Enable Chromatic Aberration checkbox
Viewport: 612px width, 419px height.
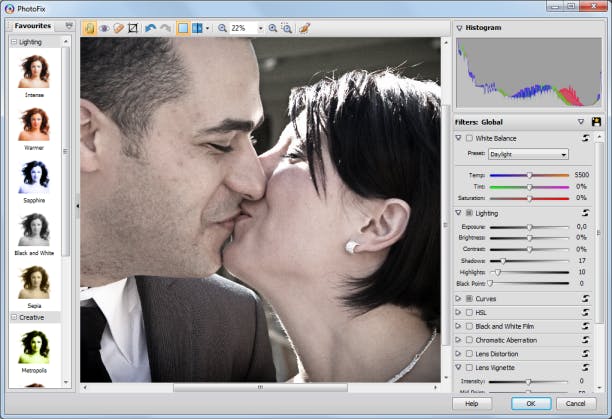point(469,340)
